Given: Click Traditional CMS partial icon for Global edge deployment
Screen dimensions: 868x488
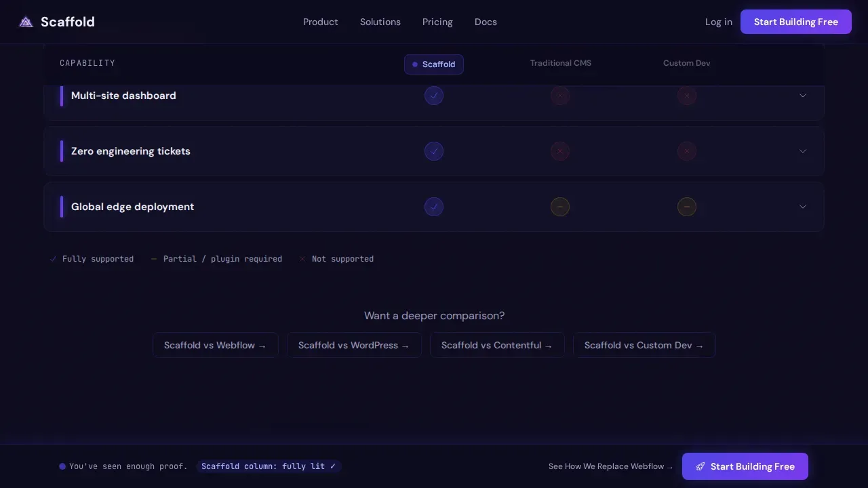Looking at the screenshot, I should click(x=560, y=207).
